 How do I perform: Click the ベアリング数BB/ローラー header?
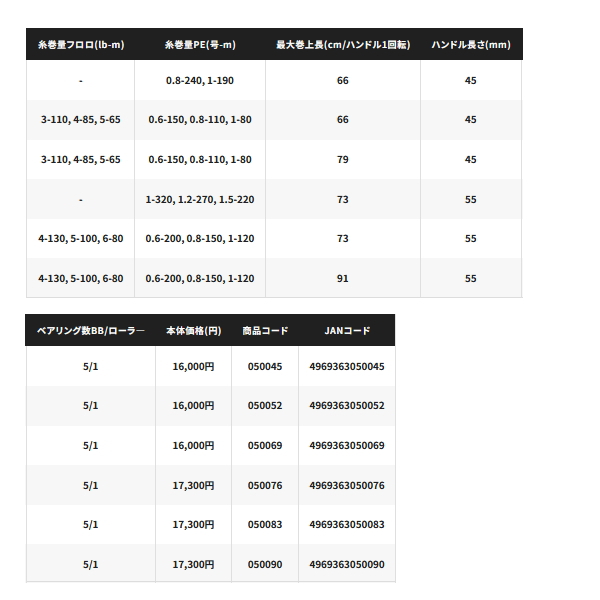91,331
